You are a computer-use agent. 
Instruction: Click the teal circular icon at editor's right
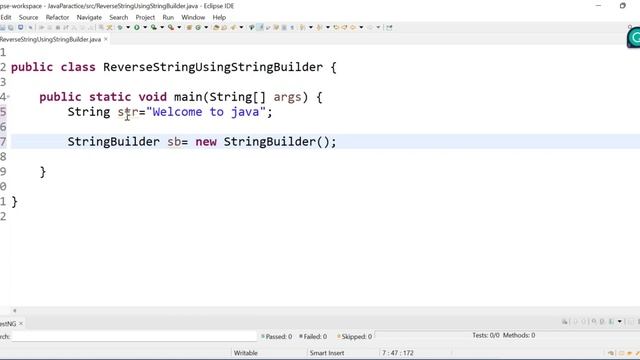pyautogui.click(x=634, y=38)
